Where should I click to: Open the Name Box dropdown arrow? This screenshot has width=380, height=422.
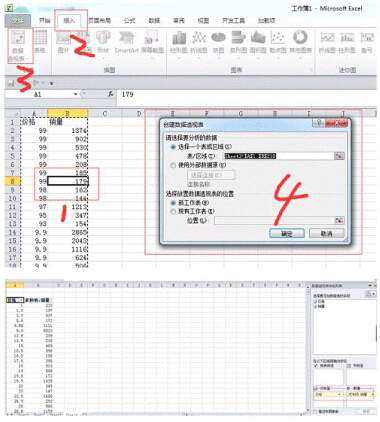click(x=76, y=94)
